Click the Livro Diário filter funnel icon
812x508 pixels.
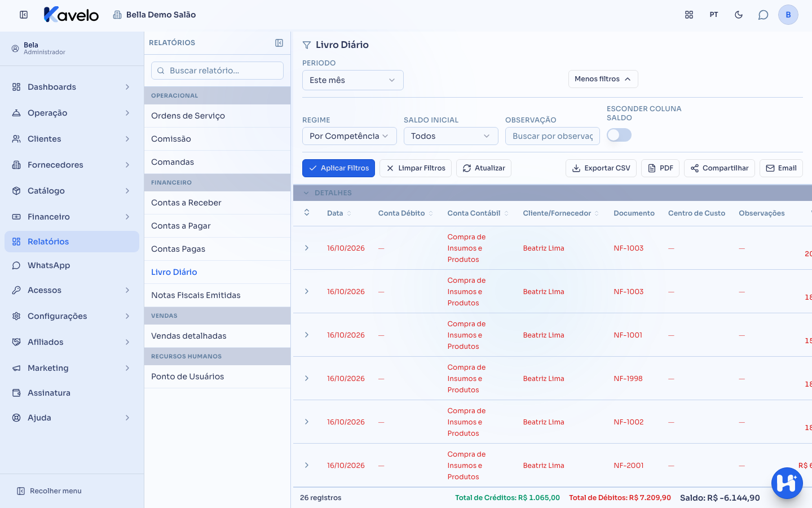pyautogui.click(x=307, y=45)
